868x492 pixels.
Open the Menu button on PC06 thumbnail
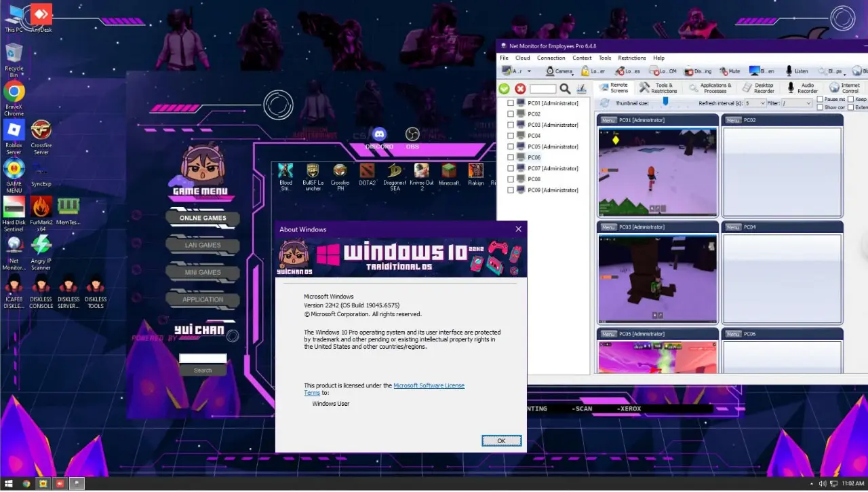point(733,334)
